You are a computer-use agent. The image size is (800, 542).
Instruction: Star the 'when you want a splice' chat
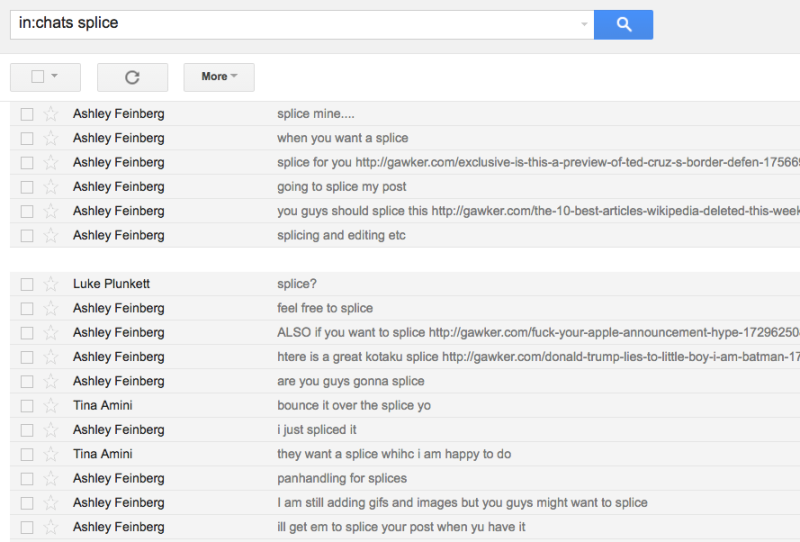(x=51, y=138)
